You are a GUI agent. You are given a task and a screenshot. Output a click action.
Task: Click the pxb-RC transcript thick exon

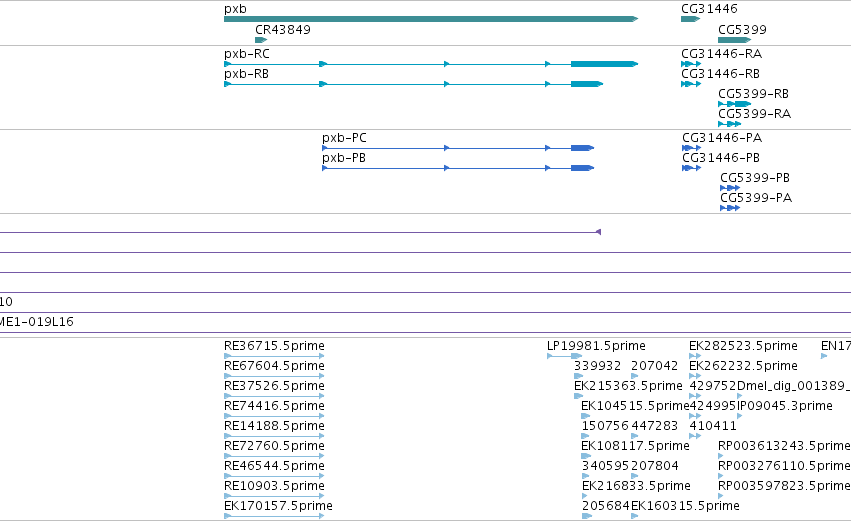click(604, 64)
